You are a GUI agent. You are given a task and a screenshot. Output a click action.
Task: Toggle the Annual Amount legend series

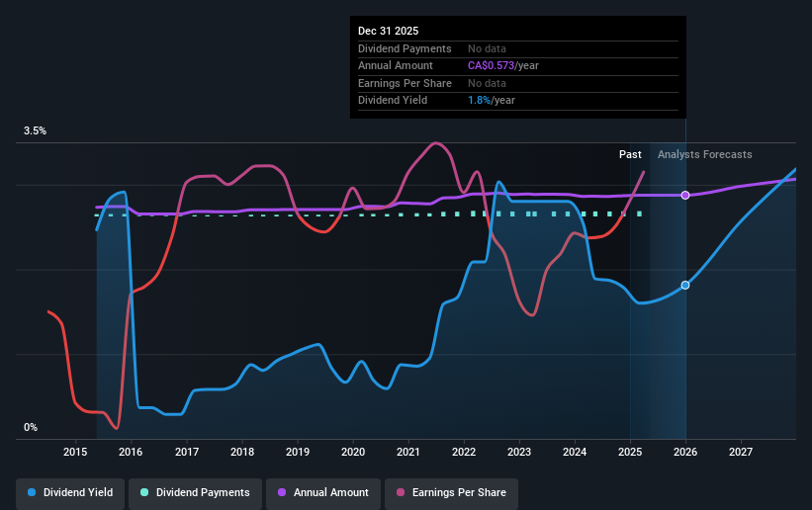(323, 492)
